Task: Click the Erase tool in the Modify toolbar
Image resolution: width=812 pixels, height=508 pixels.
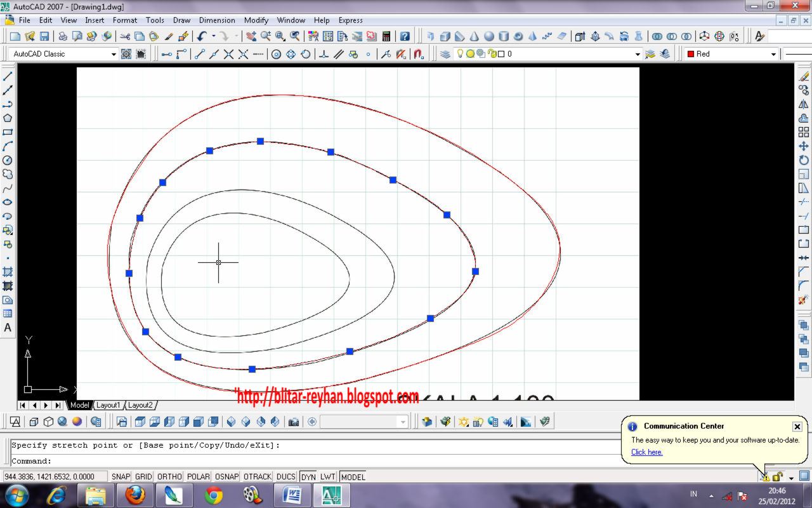Action: click(804, 76)
